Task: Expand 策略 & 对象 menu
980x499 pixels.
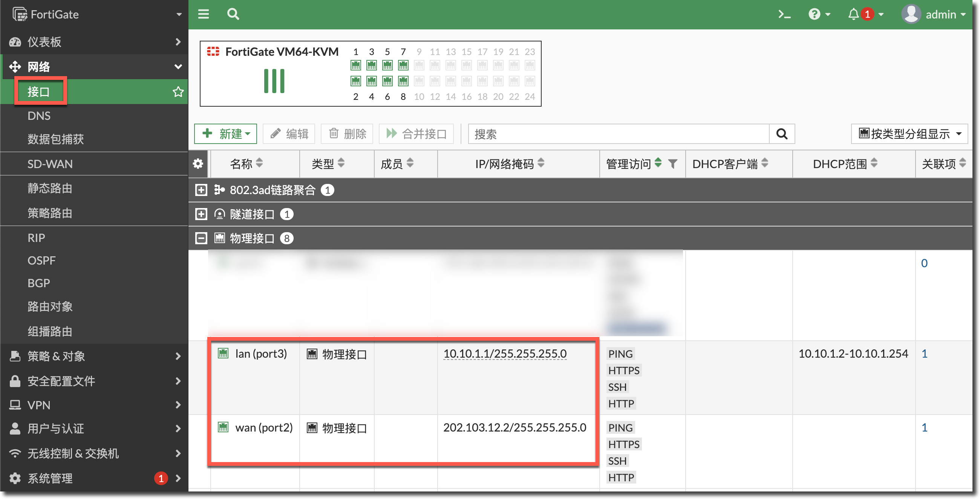Action: (94, 356)
